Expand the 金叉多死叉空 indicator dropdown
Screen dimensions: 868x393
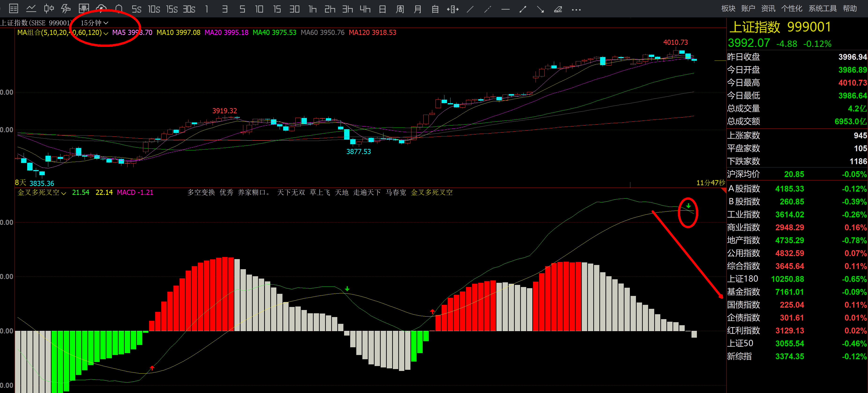64,193
